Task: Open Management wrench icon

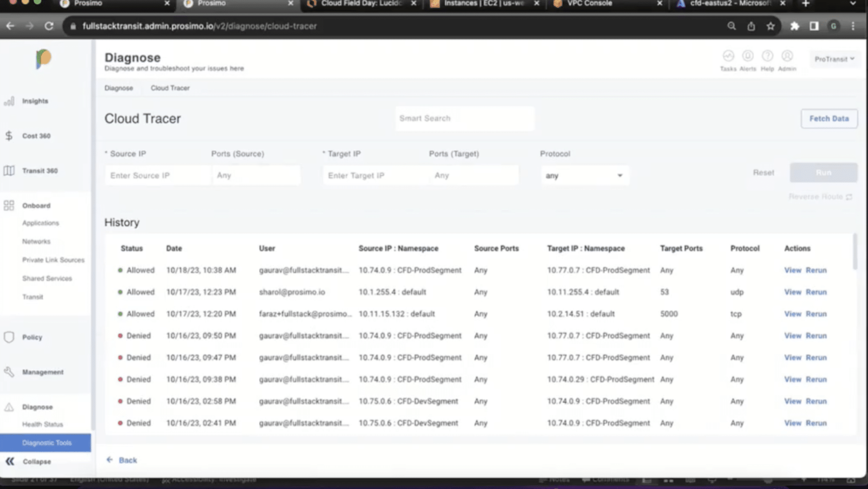Action: pyautogui.click(x=9, y=372)
